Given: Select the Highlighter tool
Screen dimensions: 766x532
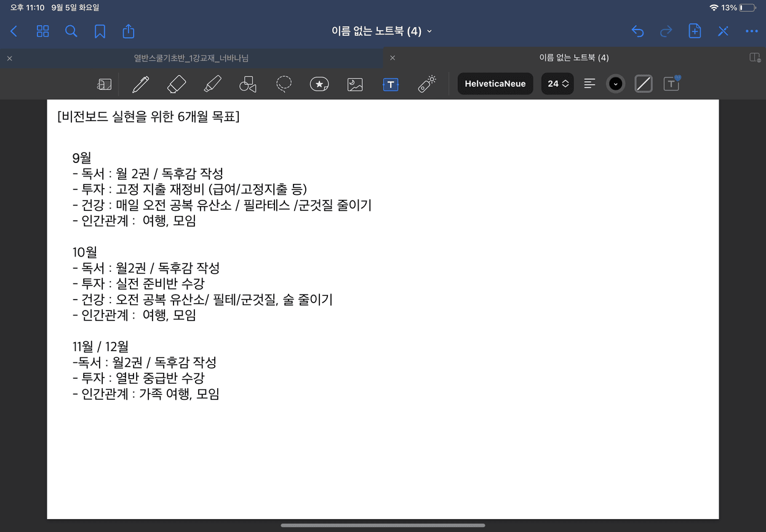Looking at the screenshot, I should coord(212,84).
